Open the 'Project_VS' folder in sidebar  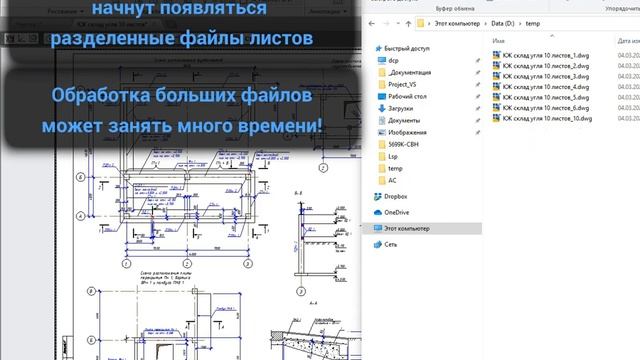click(x=402, y=84)
